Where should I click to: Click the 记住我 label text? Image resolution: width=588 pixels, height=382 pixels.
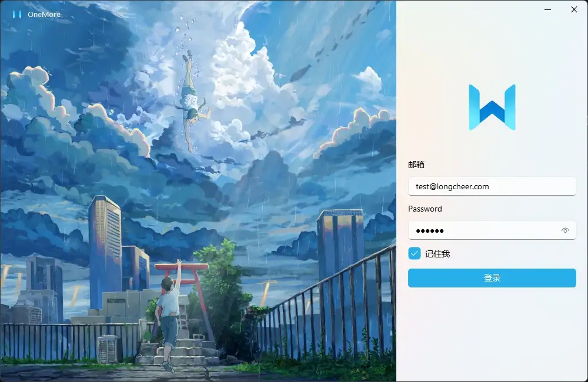point(437,254)
